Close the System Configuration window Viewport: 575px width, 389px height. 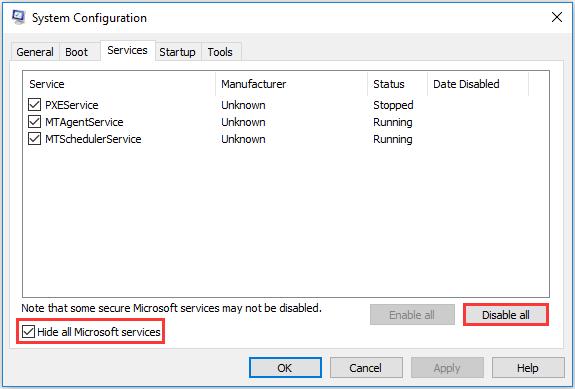[557, 17]
